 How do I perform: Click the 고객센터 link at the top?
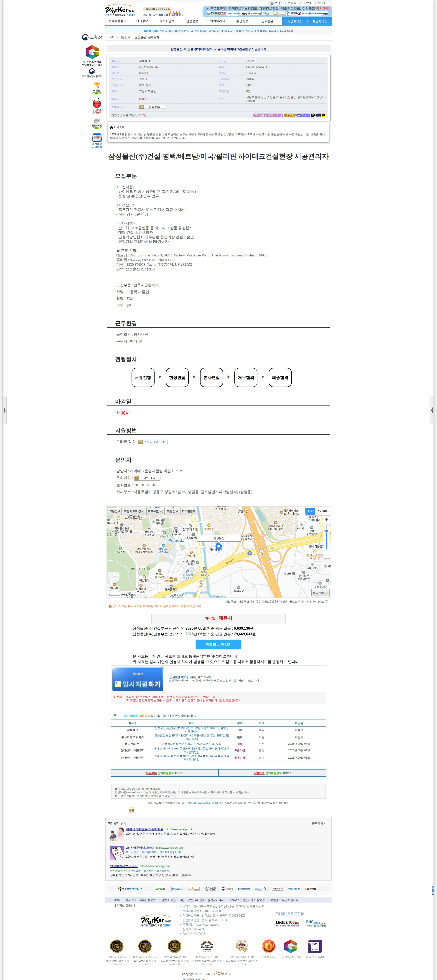click(307, 3)
